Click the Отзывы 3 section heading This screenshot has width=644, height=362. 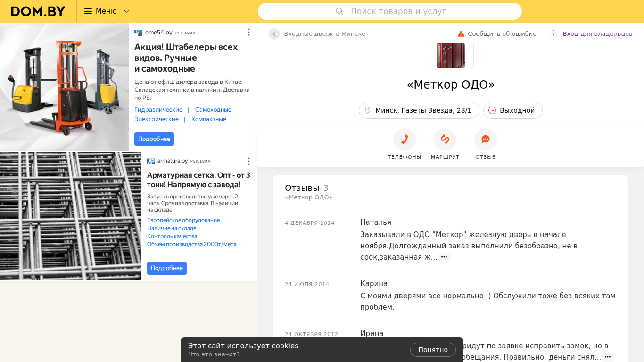(x=306, y=188)
